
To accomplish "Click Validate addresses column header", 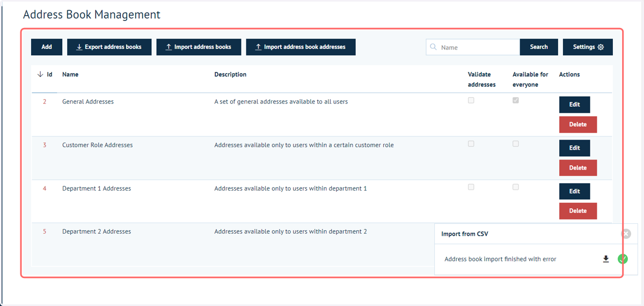I will coord(481,79).
